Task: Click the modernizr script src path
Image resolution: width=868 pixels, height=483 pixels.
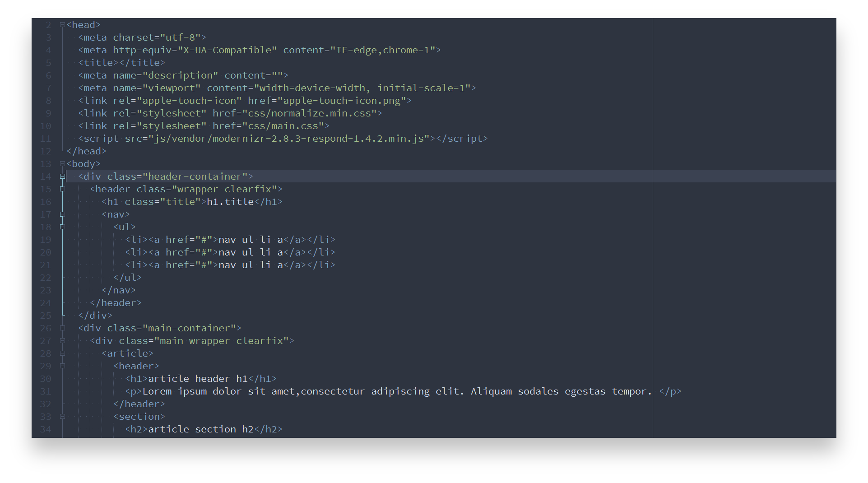Action: (289, 139)
